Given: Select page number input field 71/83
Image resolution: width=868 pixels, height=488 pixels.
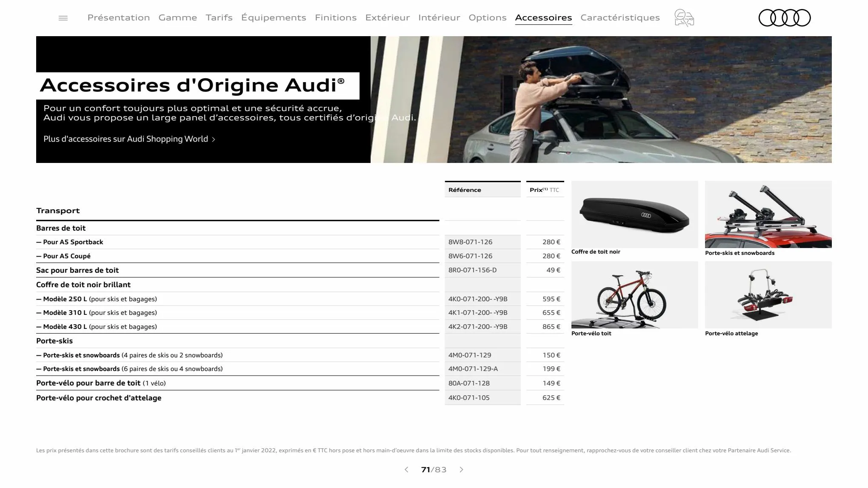Looking at the screenshot, I should (x=425, y=470).
